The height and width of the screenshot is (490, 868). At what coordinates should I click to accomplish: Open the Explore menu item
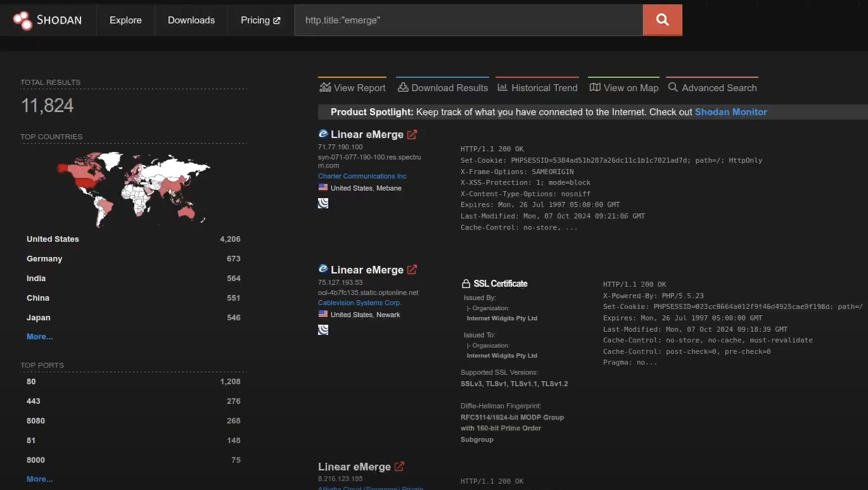tap(125, 20)
